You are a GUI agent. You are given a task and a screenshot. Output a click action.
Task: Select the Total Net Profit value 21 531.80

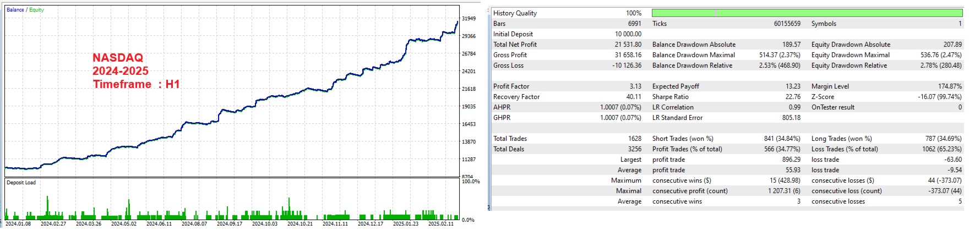coord(628,45)
